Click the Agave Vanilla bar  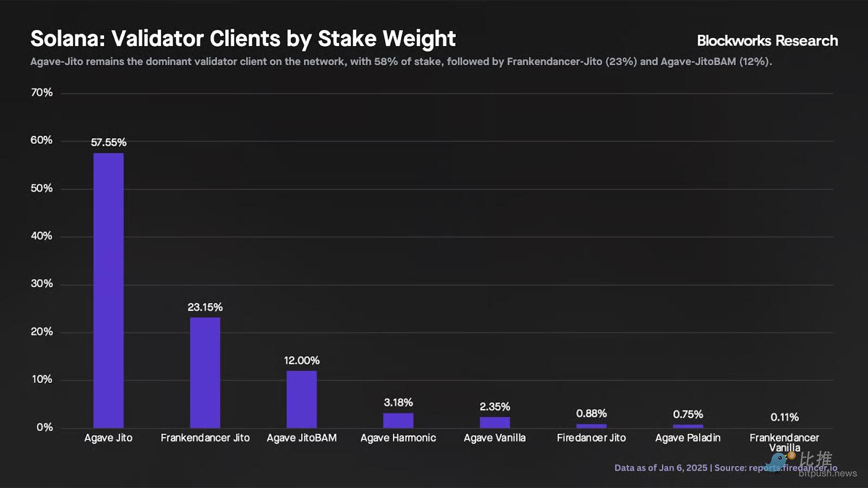point(495,422)
